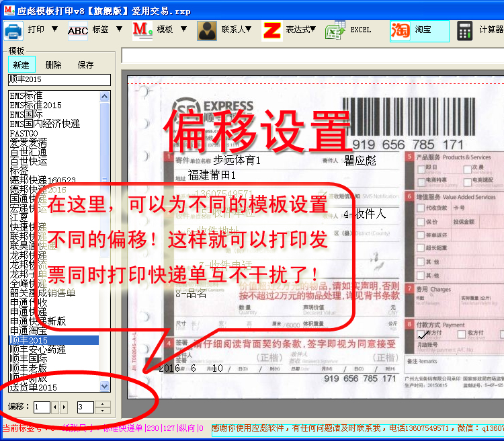Open the 打印 dropdown arrow

point(55,29)
